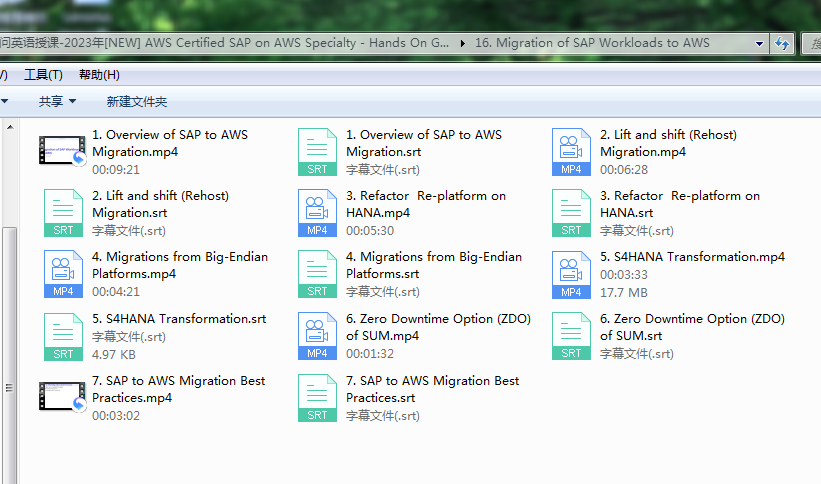
Task: Click the size 17.7 MB text
Action: pos(624,292)
